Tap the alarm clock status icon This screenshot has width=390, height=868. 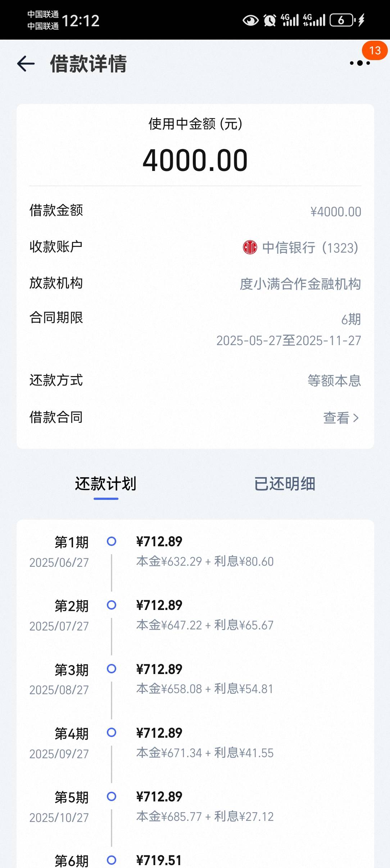tap(270, 20)
